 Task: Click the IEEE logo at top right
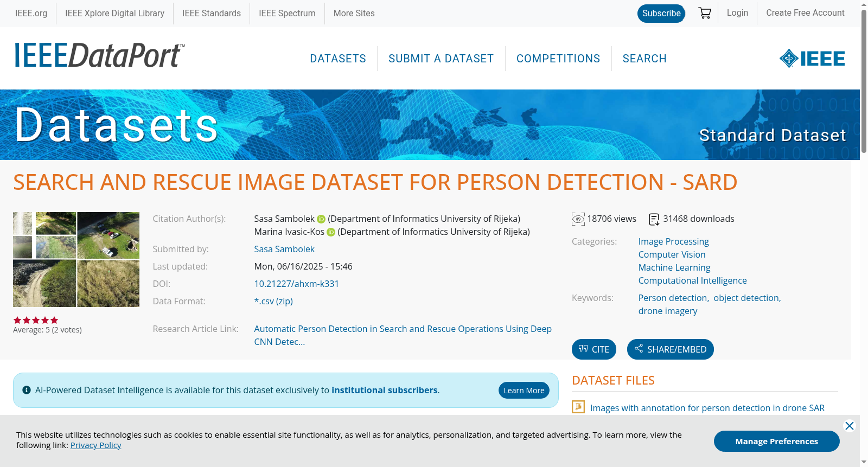point(812,59)
